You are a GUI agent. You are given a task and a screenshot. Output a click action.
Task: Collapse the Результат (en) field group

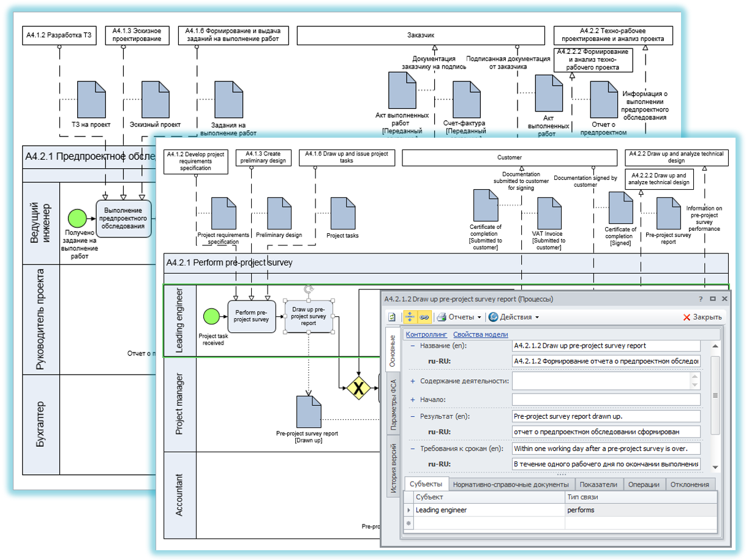point(412,416)
